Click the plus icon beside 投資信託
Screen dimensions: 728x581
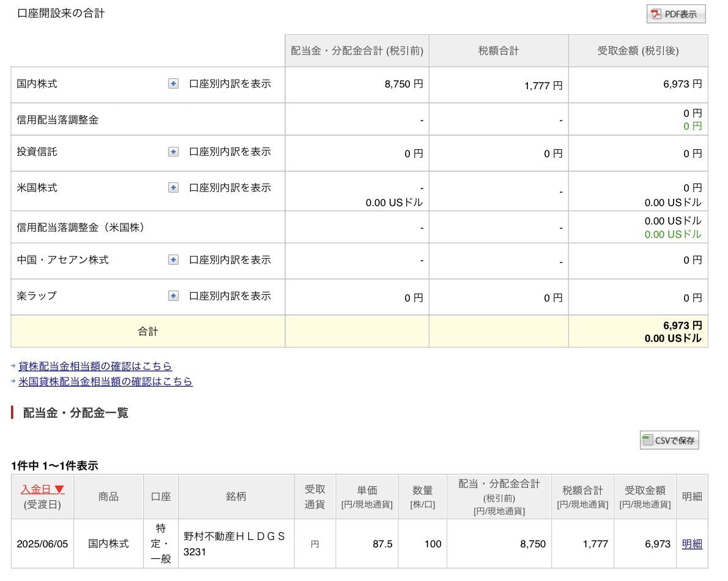174,152
